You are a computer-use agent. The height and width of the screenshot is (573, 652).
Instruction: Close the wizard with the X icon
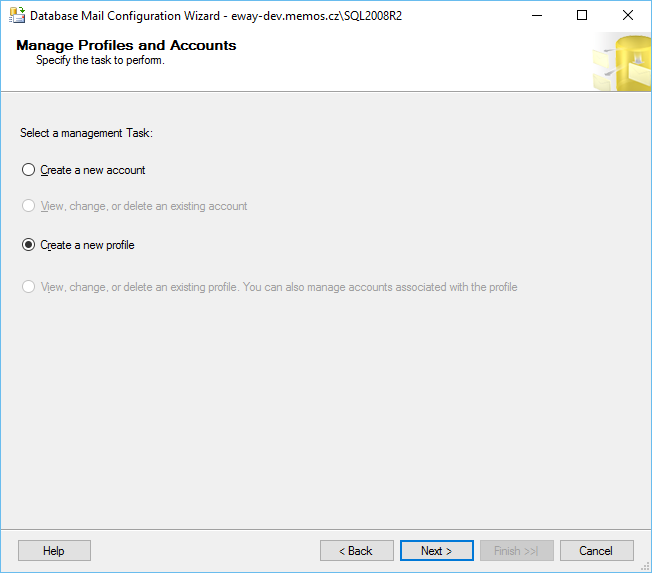coord(627,15)
